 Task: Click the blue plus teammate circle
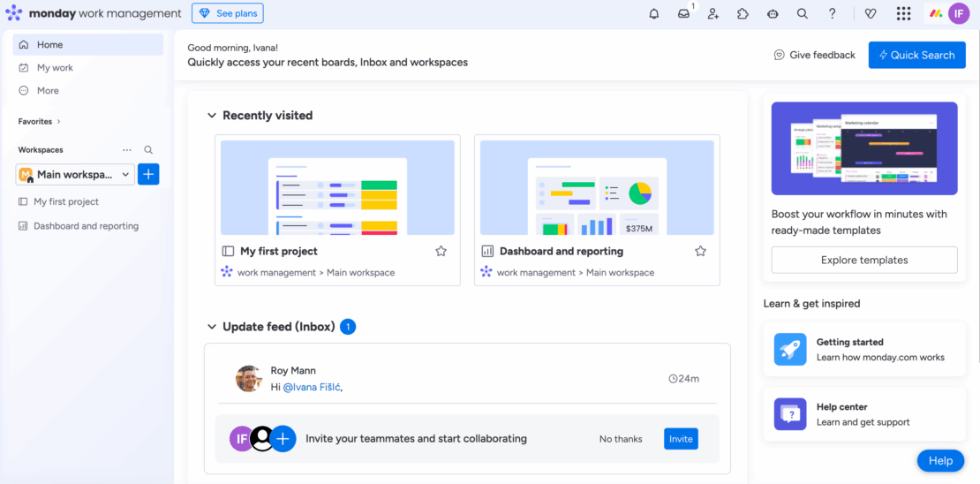point(283,439)
